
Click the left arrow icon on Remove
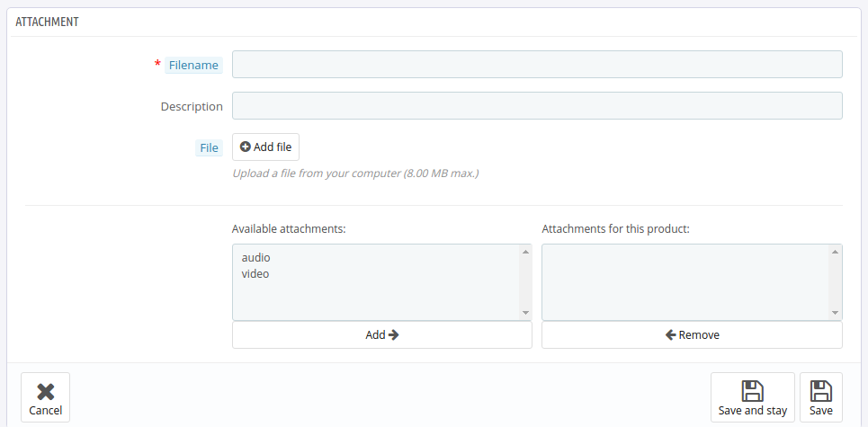(670, 334)
